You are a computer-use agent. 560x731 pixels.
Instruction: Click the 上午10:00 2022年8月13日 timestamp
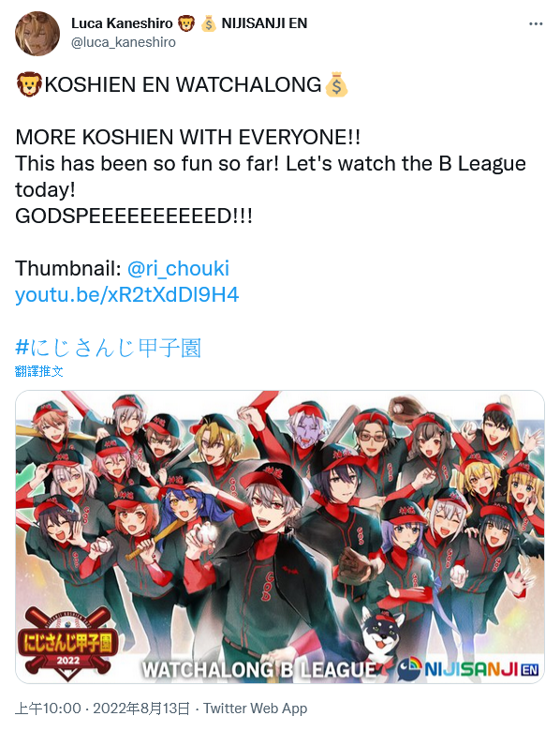(x=102, y=709)
